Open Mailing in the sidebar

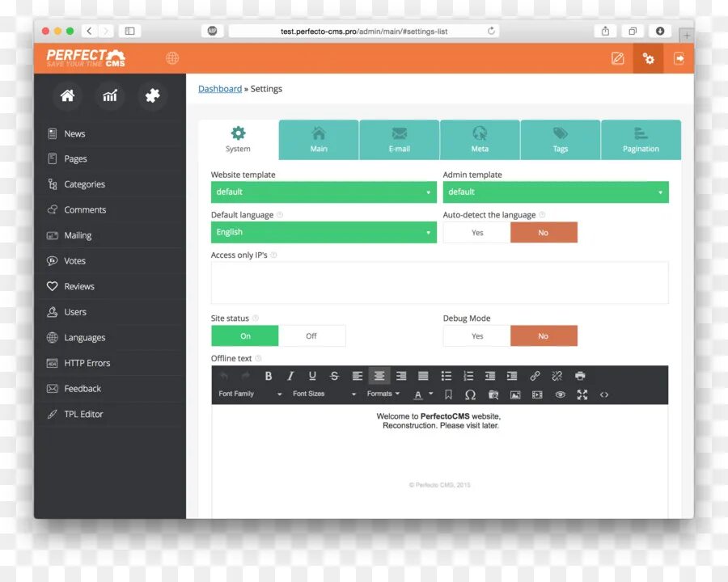pos(110,235)
